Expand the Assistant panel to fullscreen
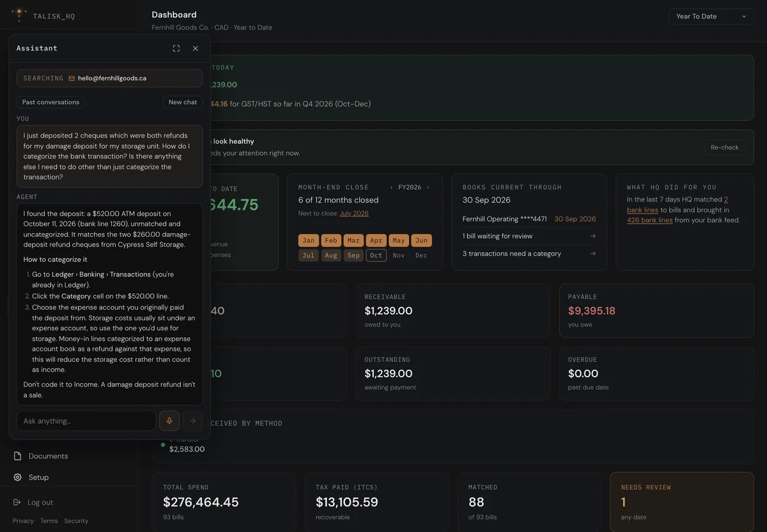The height and width of the screenshot is (532, 767). point(176,49)
